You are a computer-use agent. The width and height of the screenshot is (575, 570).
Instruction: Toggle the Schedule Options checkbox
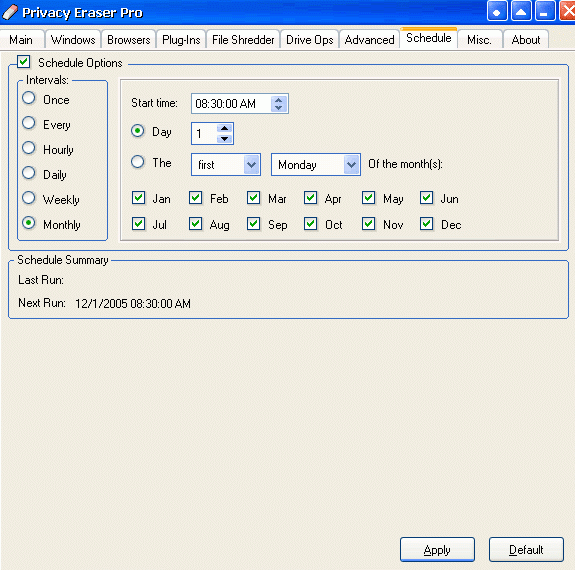point(24,62)
